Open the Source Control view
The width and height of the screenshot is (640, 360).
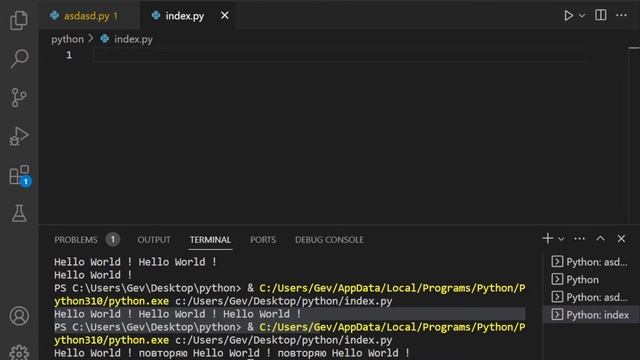(19, 98)
